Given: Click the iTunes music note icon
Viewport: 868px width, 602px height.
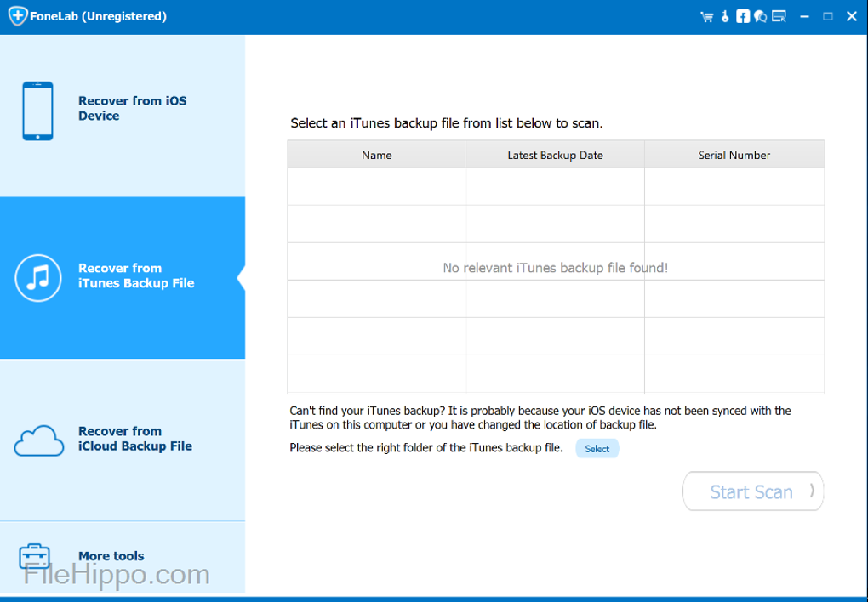Looking at the screenshot, I should pos(38,278).
